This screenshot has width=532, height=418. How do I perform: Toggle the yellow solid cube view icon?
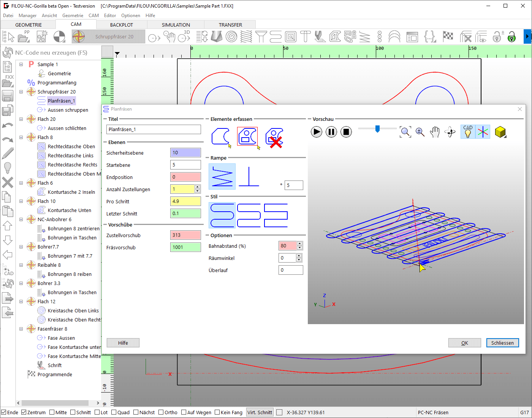(500, 132)
